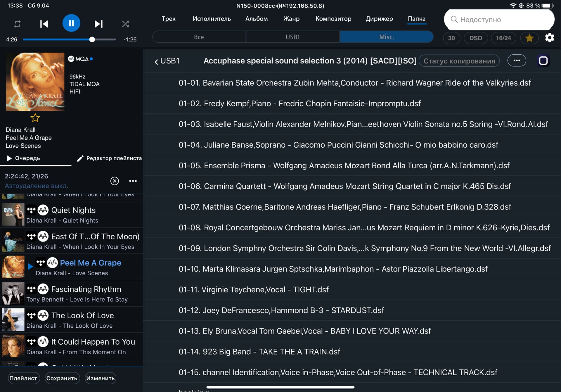
Task: Toggle shuffle mode icon
Action: (x=125, y=24)
